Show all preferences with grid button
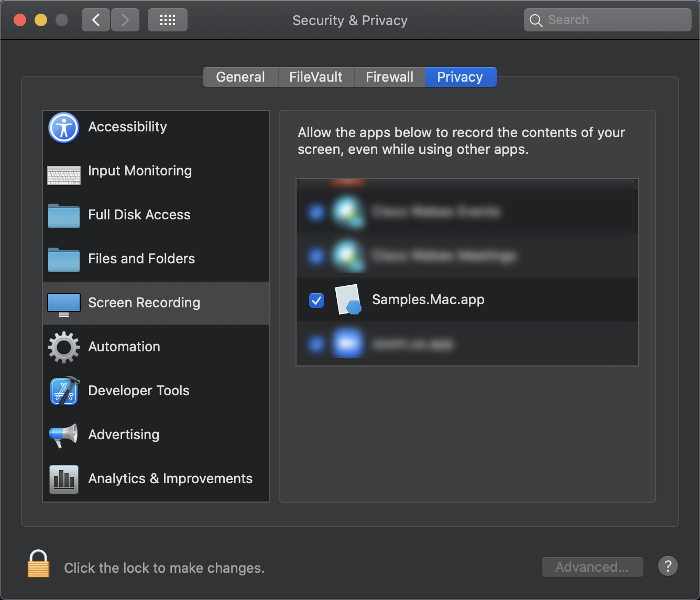The width and height of the screenshot is (700, 600). click(168, 20)
